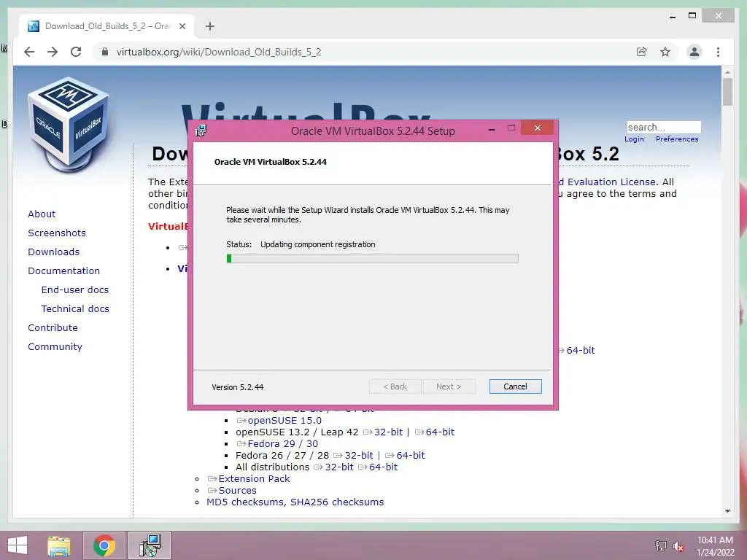This screenshot has width=747, height=560.
Task: Click the scrollbar down arrow
Action: point(727,511)
